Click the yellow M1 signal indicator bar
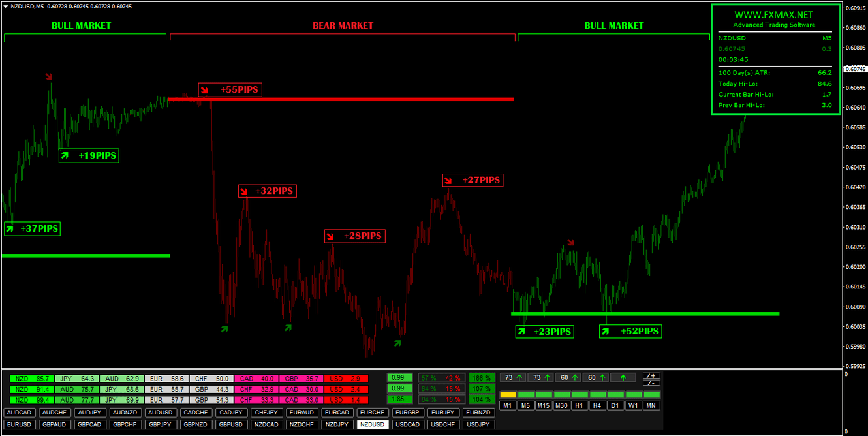The width and height of the screenshot is (868, 436). (508, 394)
